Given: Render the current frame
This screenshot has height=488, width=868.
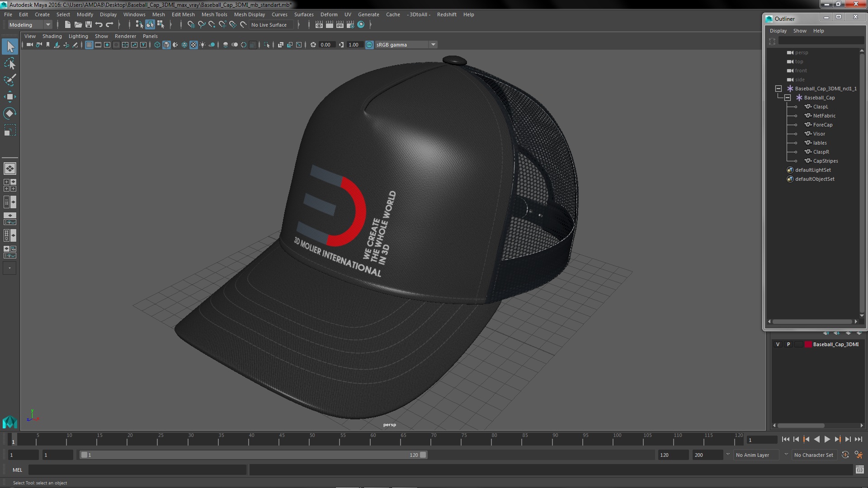Looking at the screenshot, I should (330, 25).
